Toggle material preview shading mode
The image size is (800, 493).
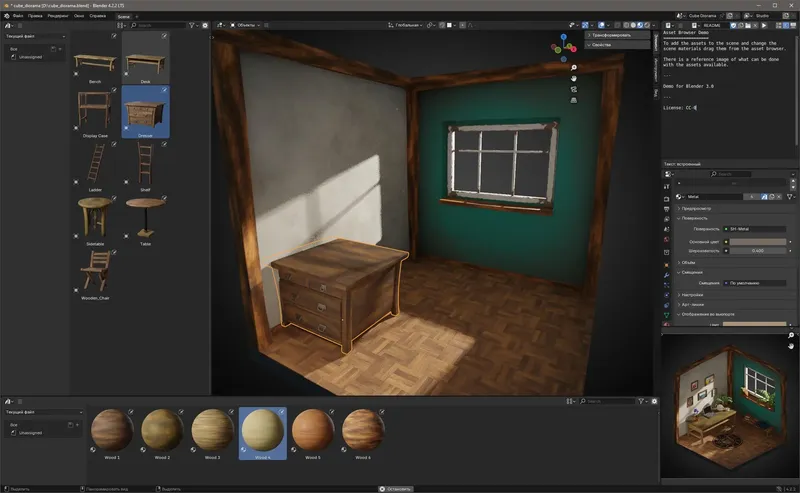coord(640,25)
